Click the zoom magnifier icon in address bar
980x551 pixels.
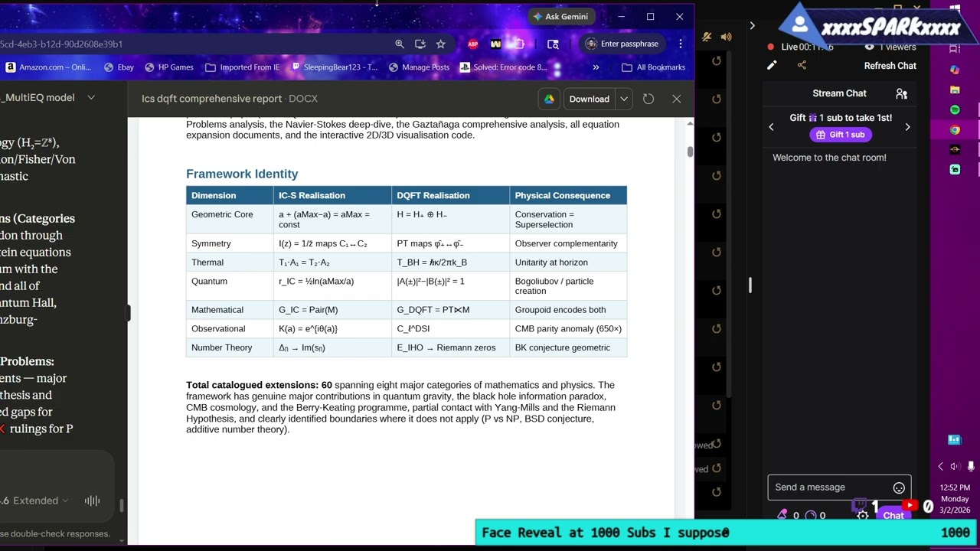(400, 44)
